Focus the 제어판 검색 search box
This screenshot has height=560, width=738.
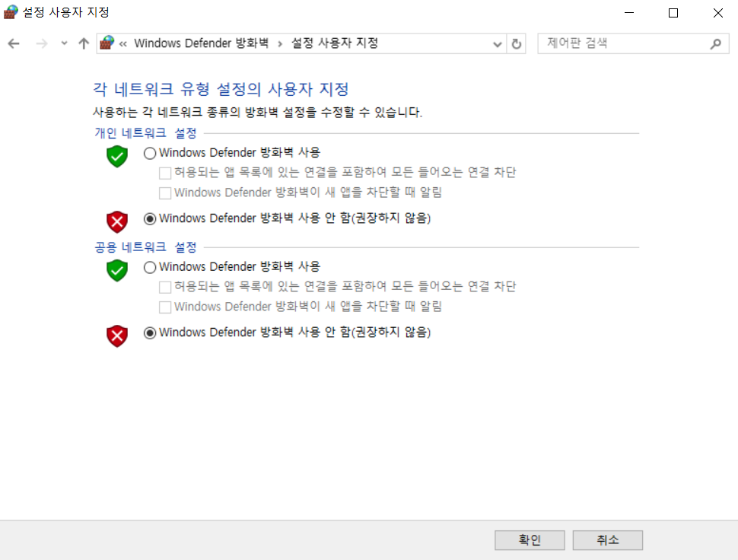point(633,44)
